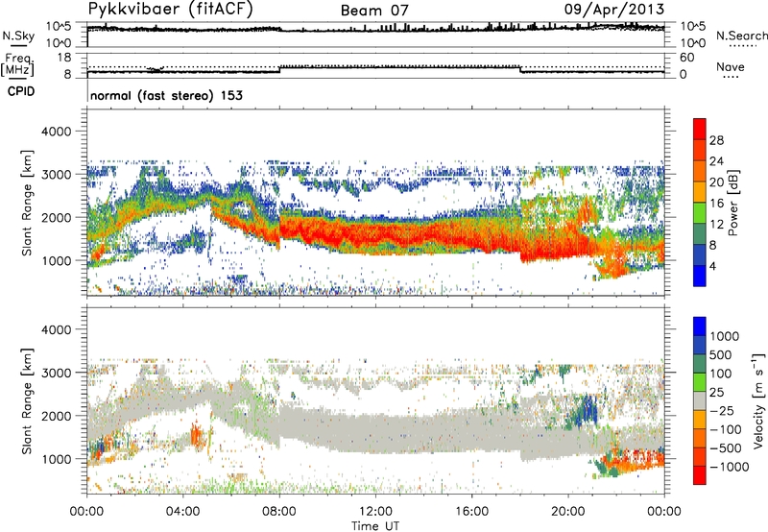Click the Power [dB] colorbar label

tap(733, 203)
